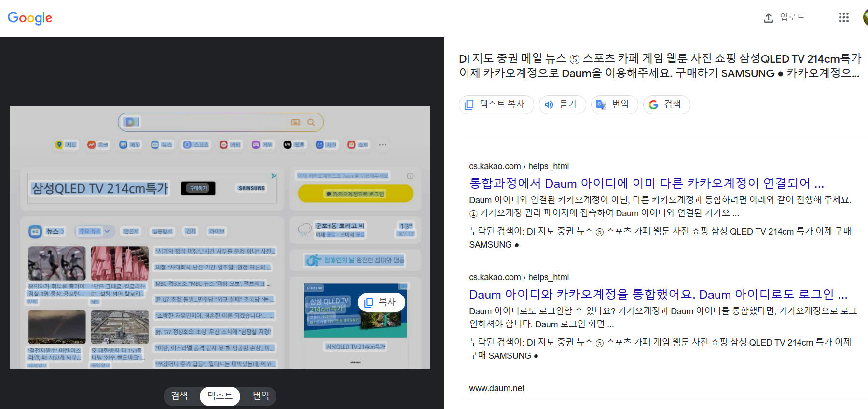Click the 구매하기 buy button in ad

[x=198, y=188]
